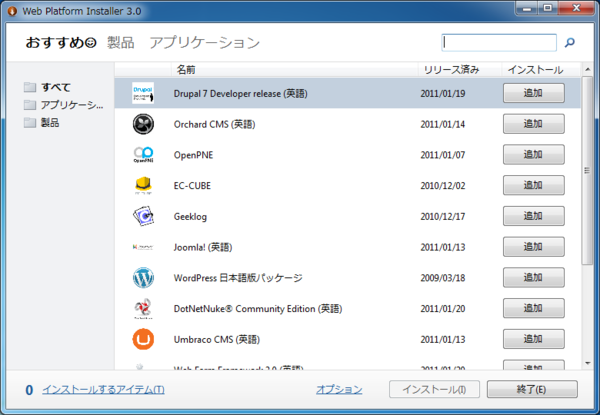
Task: Select DotNetNuke® Community Edition entry name
Action: [x=258, y=309]
